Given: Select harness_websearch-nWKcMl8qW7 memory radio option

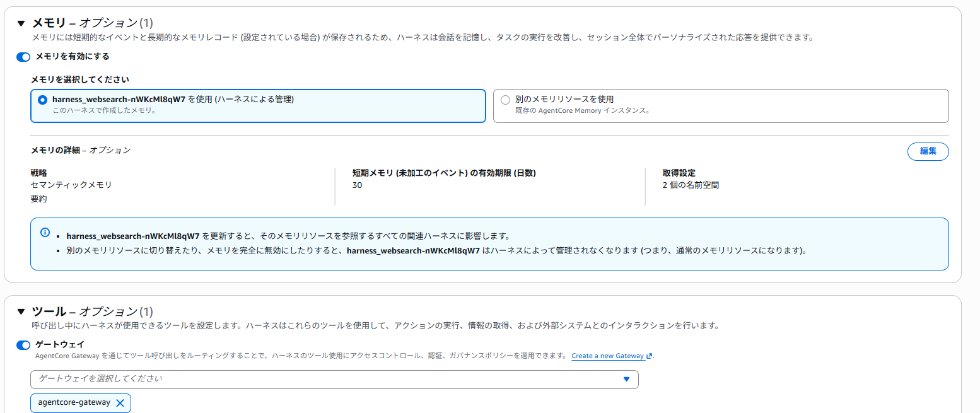Looking at the screenshot, I should [42, 100].
